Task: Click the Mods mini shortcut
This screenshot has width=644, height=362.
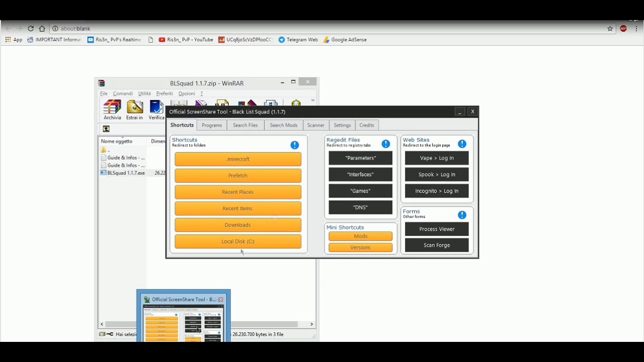Action: pos(360,236)
